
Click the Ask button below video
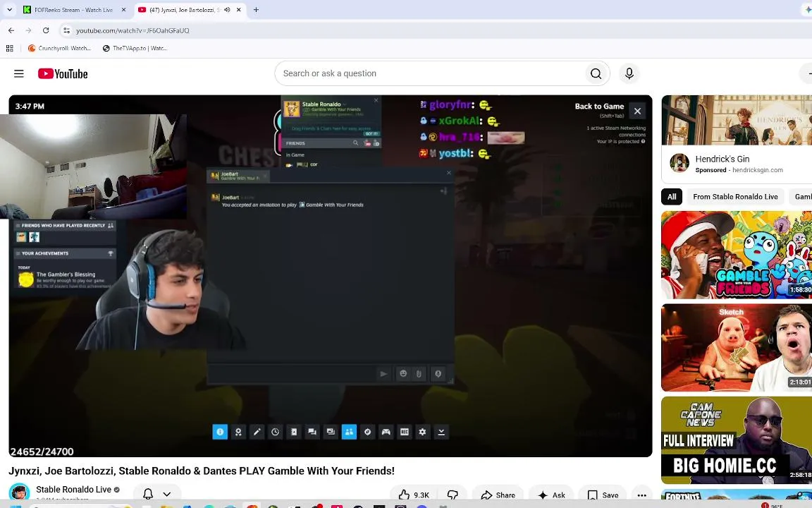[x=551, y=495]
